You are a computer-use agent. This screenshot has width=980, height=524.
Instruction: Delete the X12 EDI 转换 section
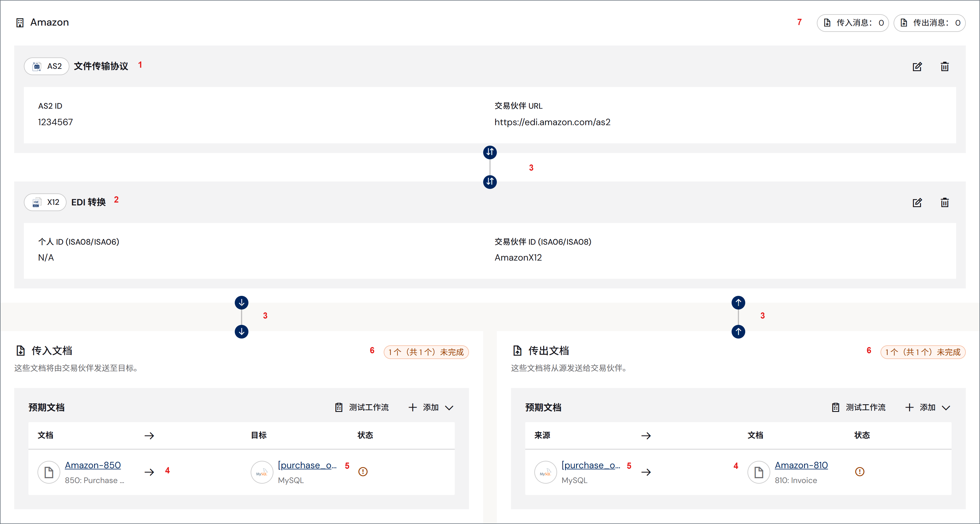944,203
